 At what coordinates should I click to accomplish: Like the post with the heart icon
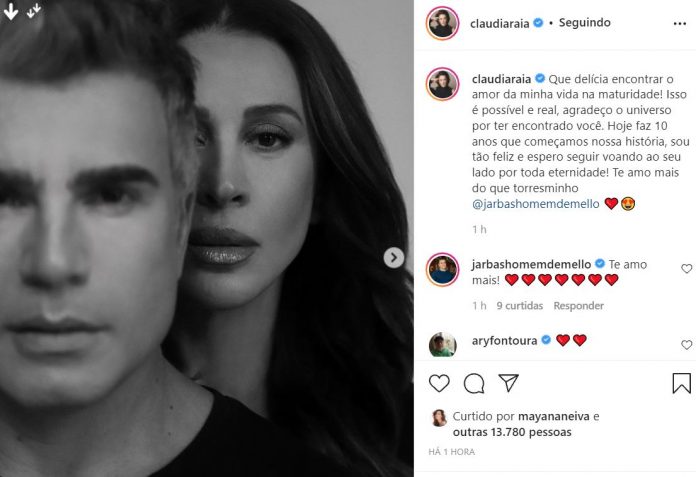pyautogui.click(x=439, y=383)
